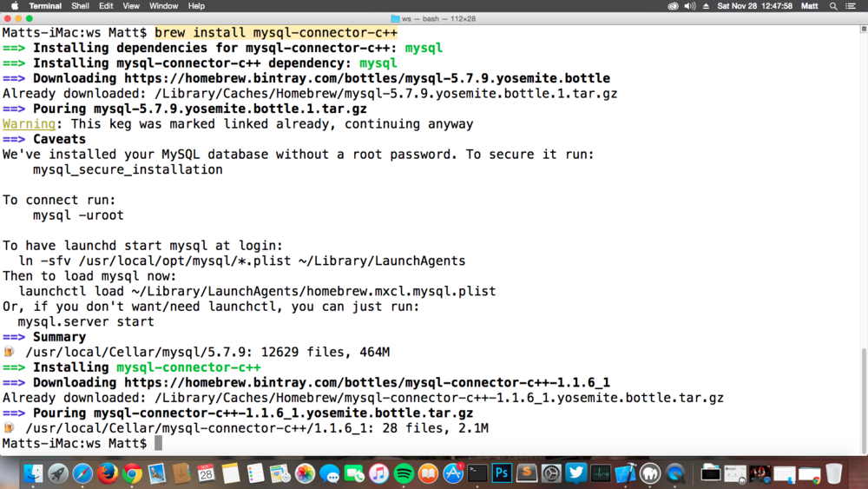Viewport: 868px width, 489px height.
Task: Open Spotlight search magnifier
Action: [833, 6]
